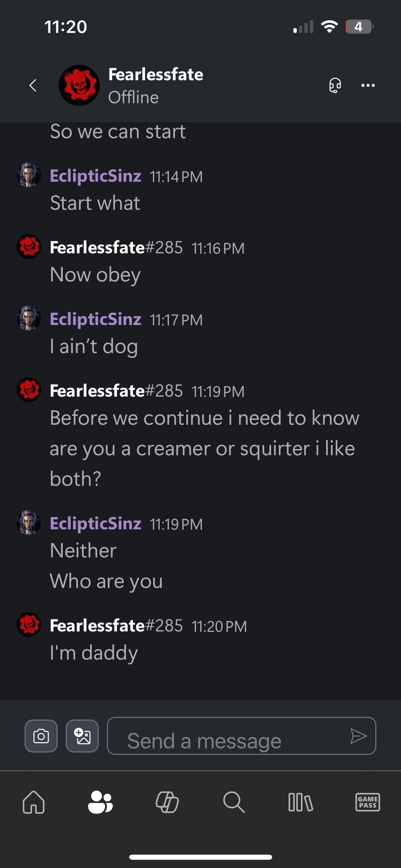Focus the Send a message field
The image size is (401, 868).
click(226, 736)
